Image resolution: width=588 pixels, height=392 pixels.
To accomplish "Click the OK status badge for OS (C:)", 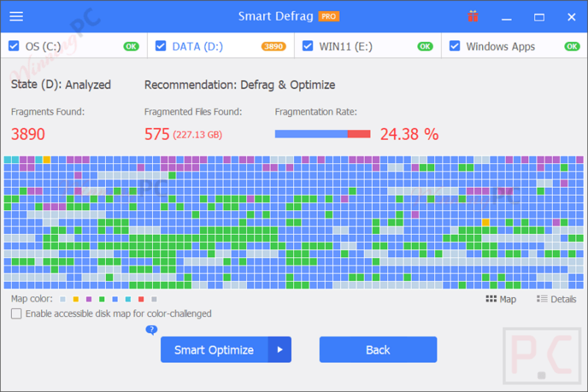I will 131,46.
